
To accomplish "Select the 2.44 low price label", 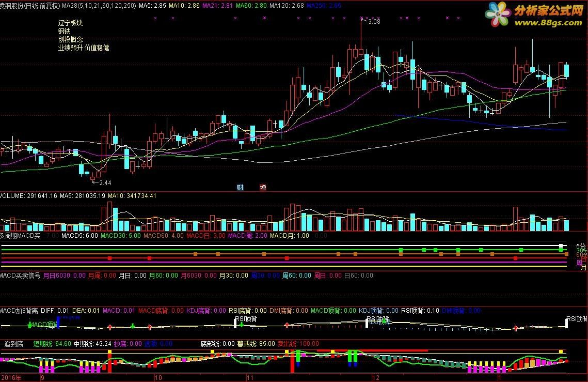I will click(x=105, y=183).
